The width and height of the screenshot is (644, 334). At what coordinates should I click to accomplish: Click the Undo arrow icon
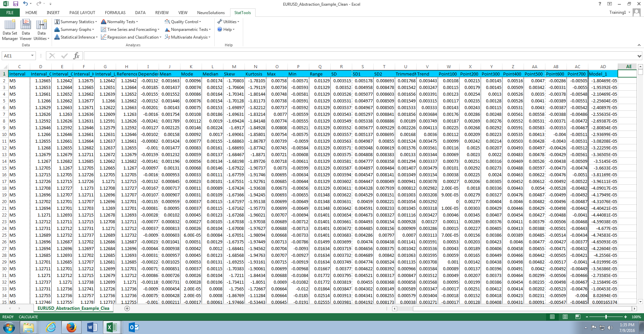click(25, 4)
